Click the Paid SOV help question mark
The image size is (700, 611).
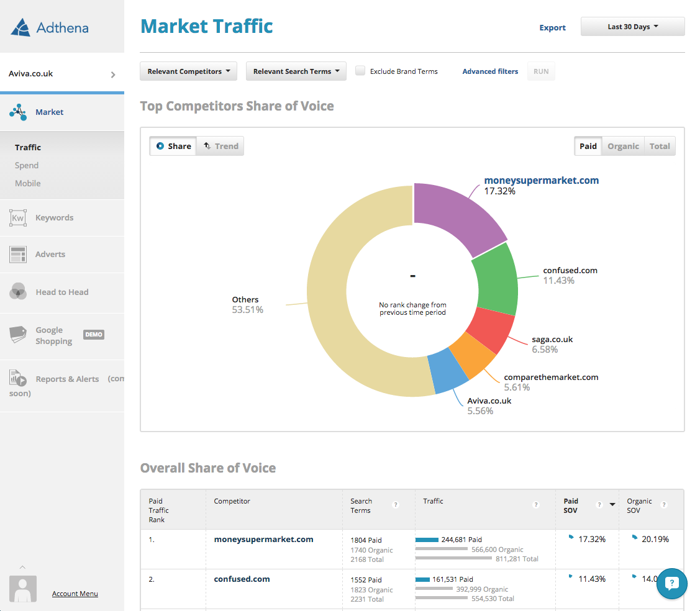point(599,505)
